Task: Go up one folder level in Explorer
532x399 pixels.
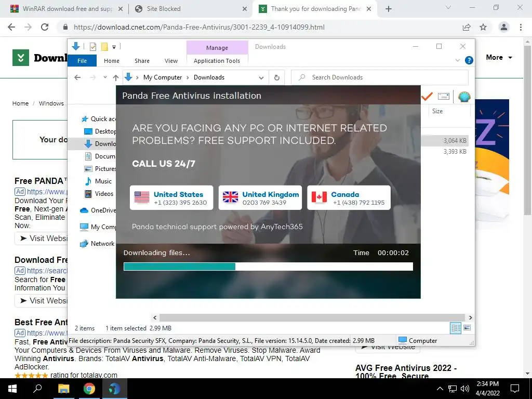Action: (x=116, y=78)
